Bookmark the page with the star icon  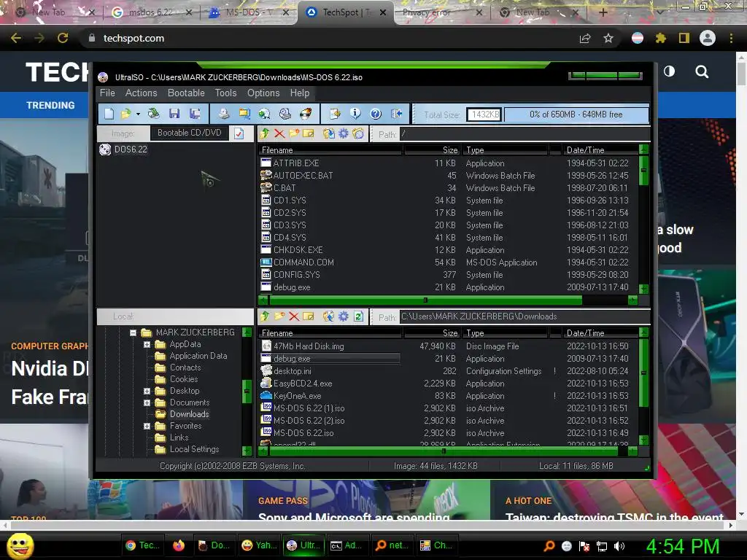608,38
